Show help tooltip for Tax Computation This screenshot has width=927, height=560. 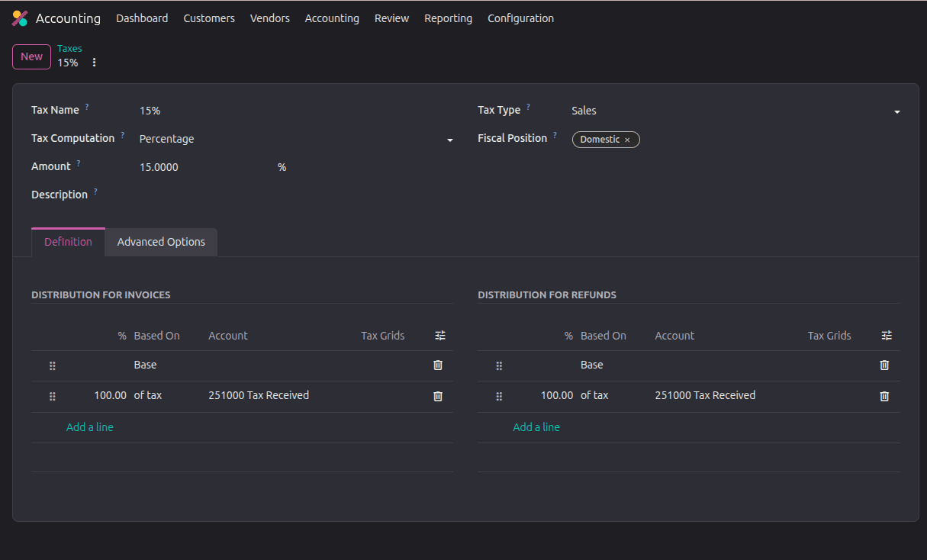point(122,136)
